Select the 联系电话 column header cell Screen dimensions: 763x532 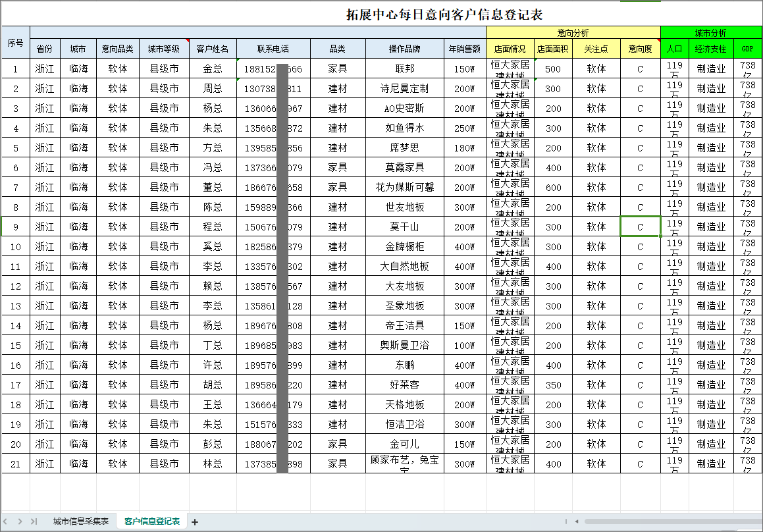tap(273, 49)
